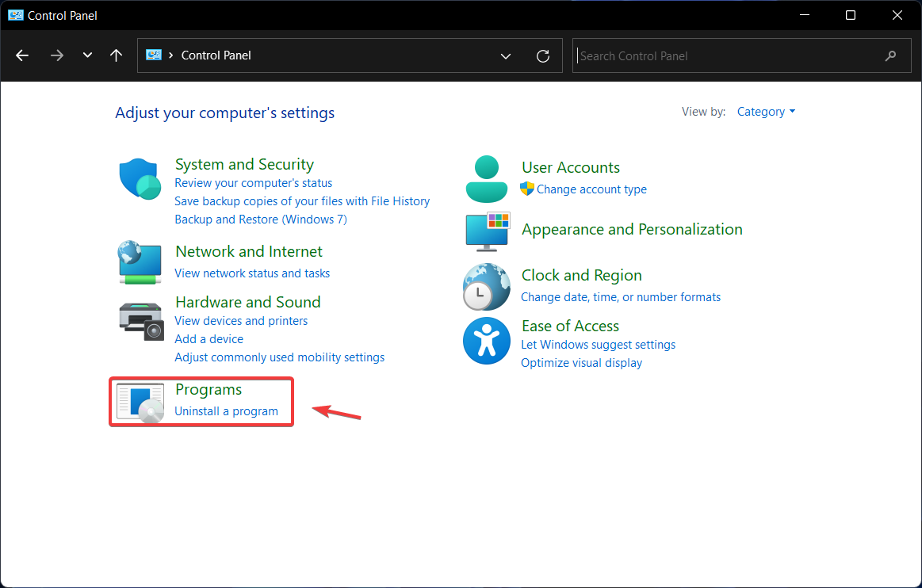Open Backup and Restore (Windows 7)
Viewport: 922px width, 588px height.
(x=261, y=220)
